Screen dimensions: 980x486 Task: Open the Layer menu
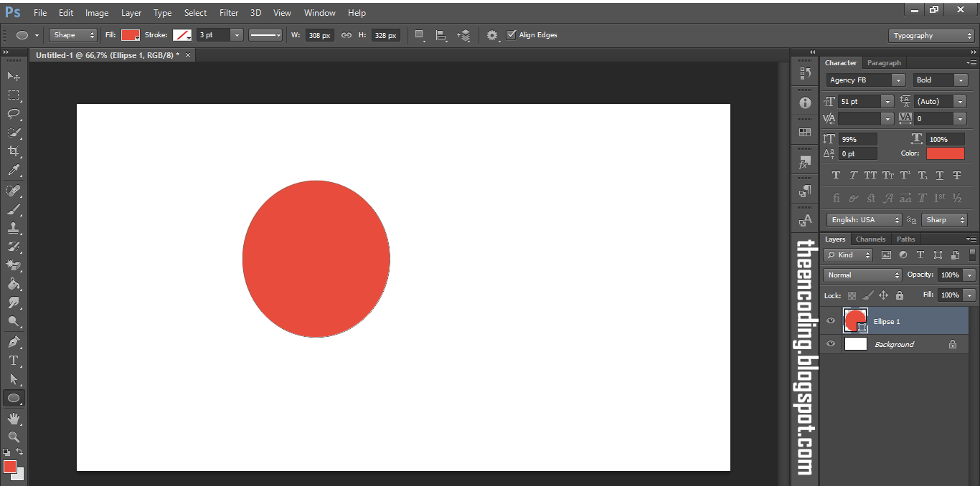(x=131, y=13)
